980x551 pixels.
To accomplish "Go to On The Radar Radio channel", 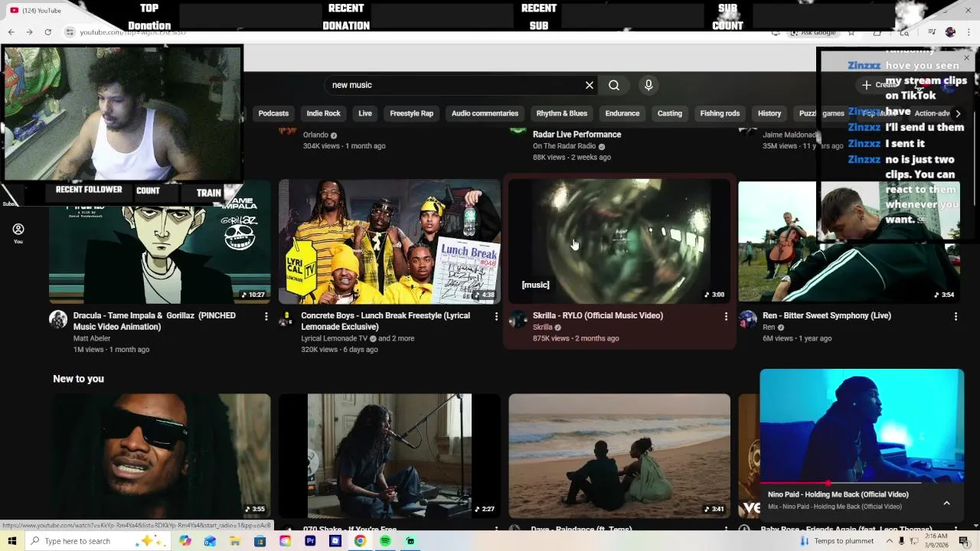I will coord(564,146).
